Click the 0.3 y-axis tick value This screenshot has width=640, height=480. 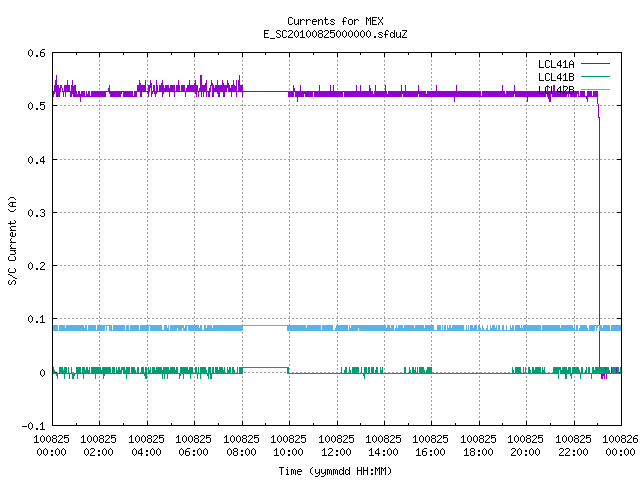click(36, 213)
